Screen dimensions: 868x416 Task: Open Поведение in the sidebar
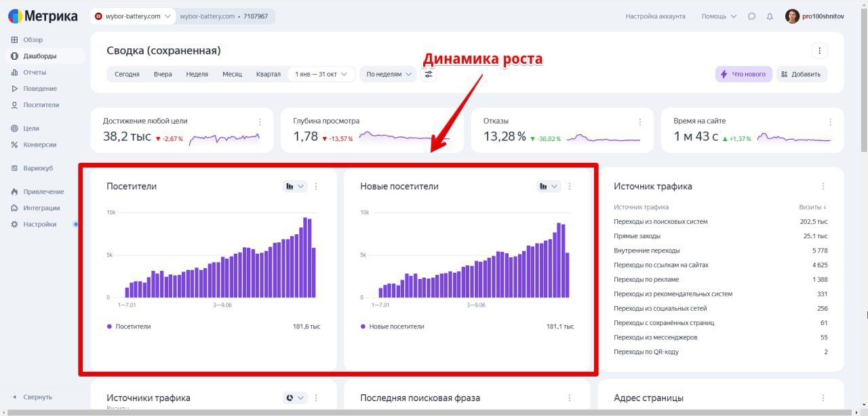40,89
